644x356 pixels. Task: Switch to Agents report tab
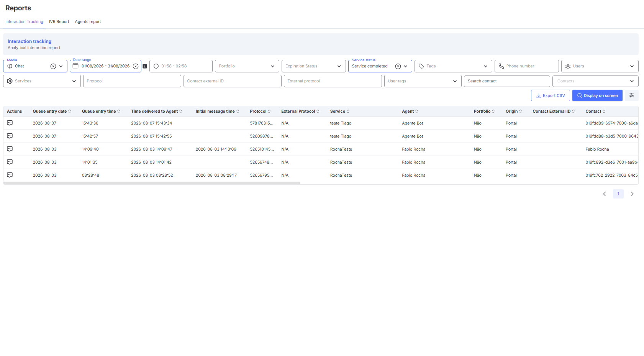(x=88, y=22)
